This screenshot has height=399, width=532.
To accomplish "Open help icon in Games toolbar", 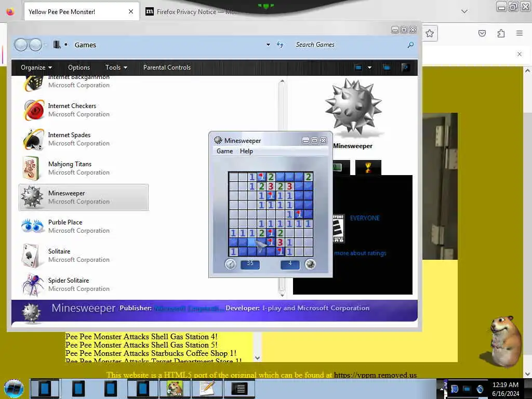I will pos(405,68).
